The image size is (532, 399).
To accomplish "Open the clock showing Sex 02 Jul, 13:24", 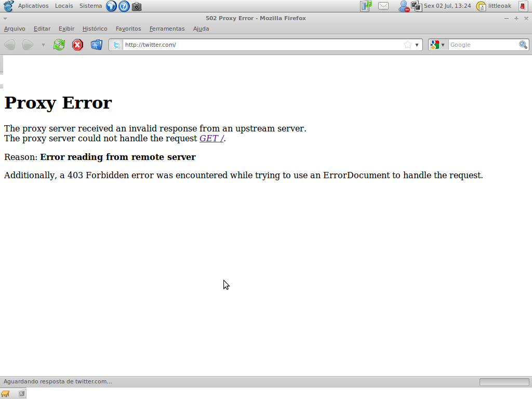I will tap(447, 6).
